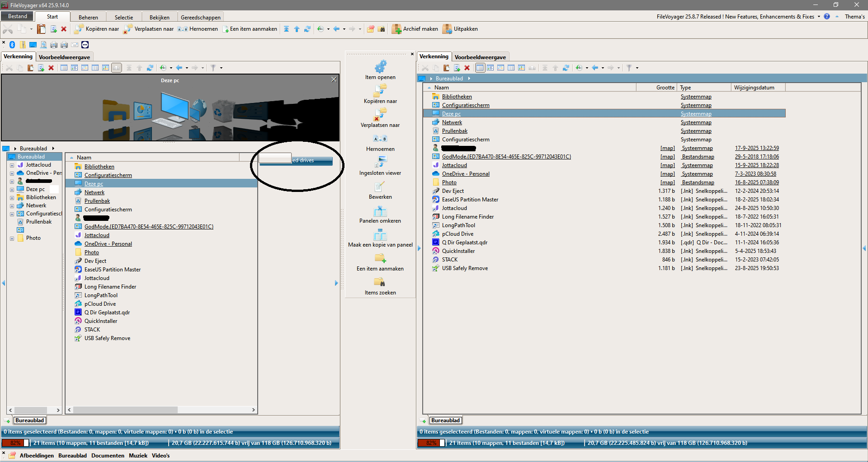Expand the Bibliotheken node in the left tree
868x462 pixels.
tap(12, 198)
